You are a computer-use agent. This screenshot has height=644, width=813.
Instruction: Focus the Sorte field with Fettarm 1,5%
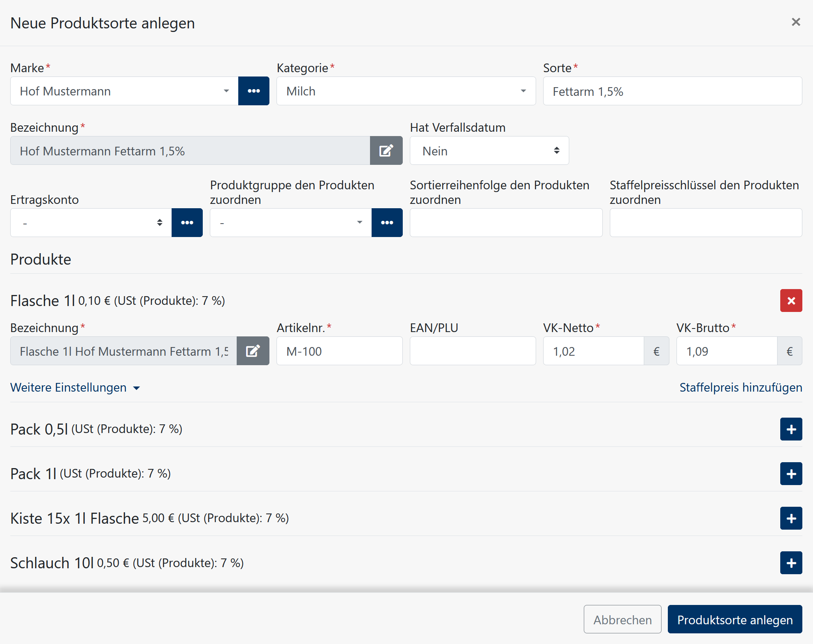pos(673,91)
